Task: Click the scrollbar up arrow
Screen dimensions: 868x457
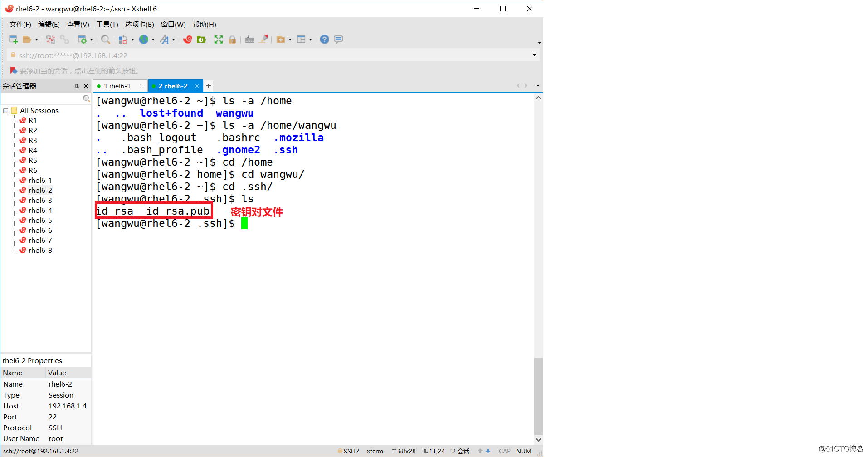Action: [x=538, y=97]
